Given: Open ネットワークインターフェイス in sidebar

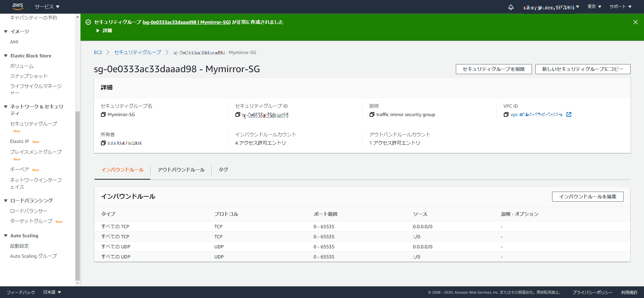Looking at the screenshot, I should (36, 184).
